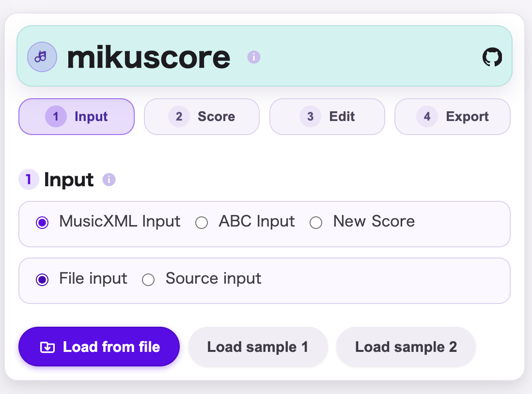The width and height of the screenshot is (532, 394).
Task: Click the Load from file button
Action: click(99, 347)
